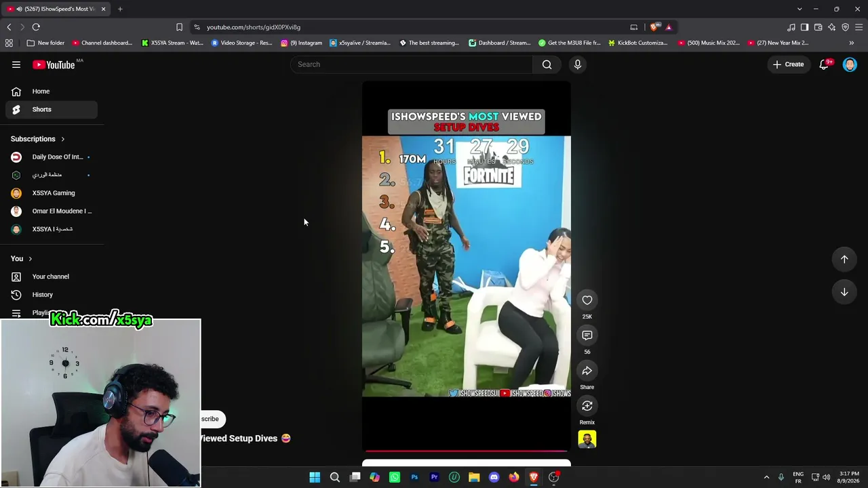Open Brave Wallet icon
868x488 pixels.
click(x=818, y=27)
